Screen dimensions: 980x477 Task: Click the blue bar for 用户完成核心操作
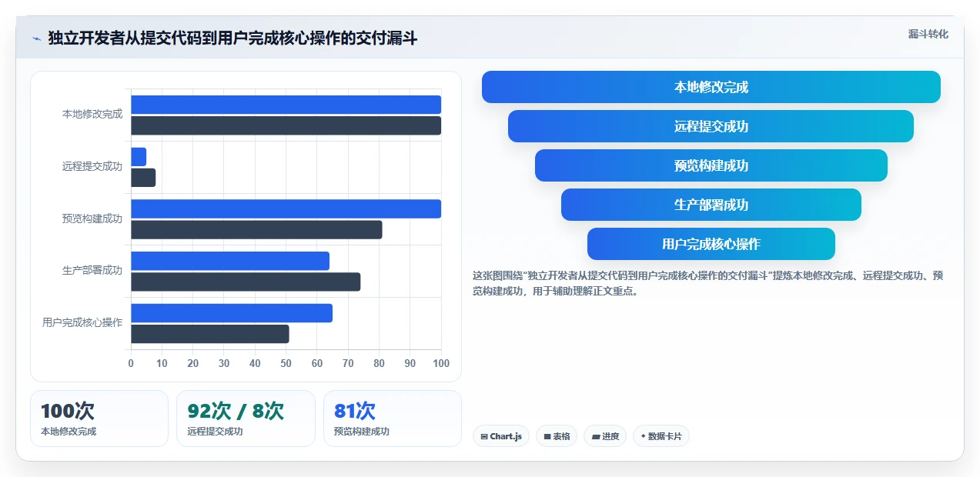tap(232, 313)
